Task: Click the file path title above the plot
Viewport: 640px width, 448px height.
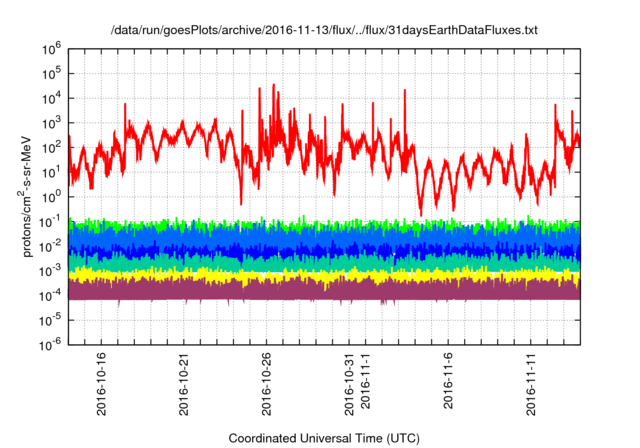Action: click(323, 31)
